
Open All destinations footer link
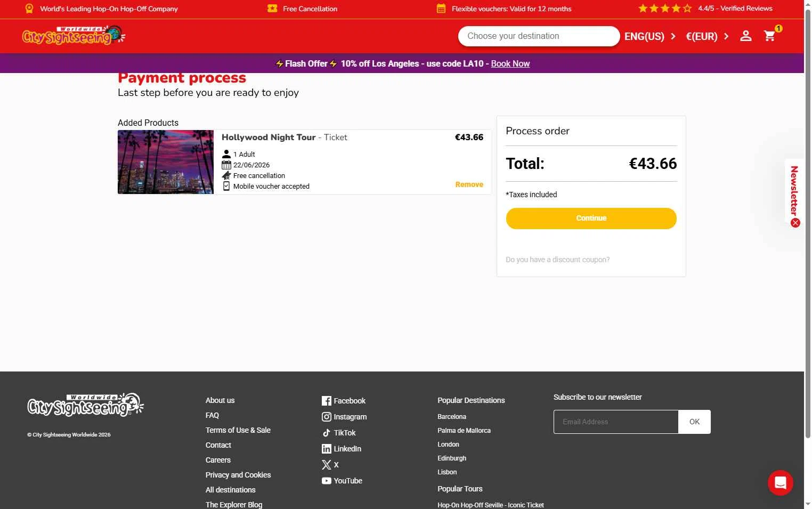click(x=231, y=490)
